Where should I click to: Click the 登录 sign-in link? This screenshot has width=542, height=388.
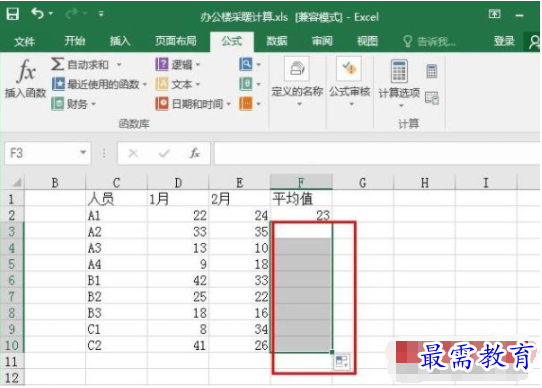(504, 41)
